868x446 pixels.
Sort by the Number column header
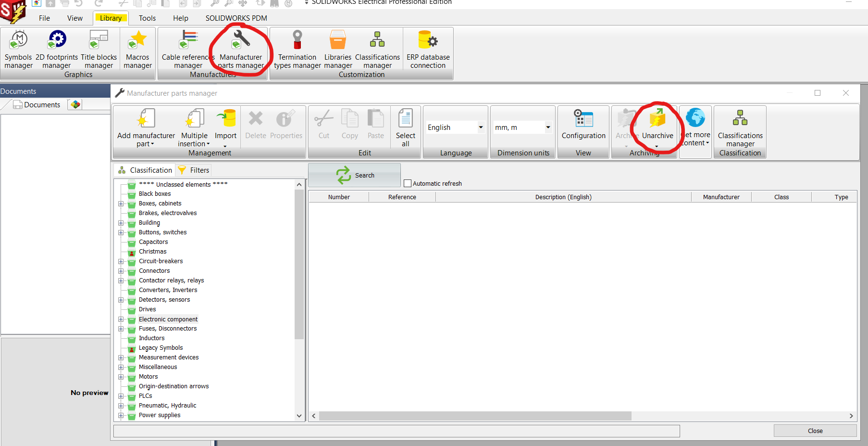coord(339,197)
